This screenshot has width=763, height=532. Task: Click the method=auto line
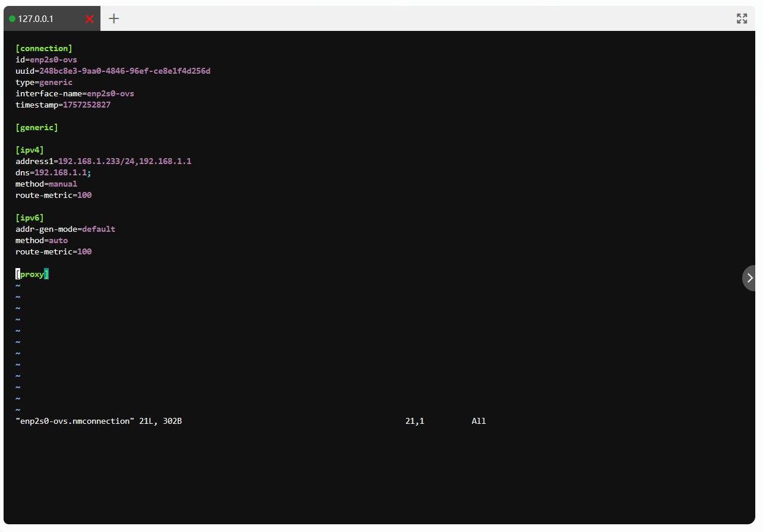(42, 240)
